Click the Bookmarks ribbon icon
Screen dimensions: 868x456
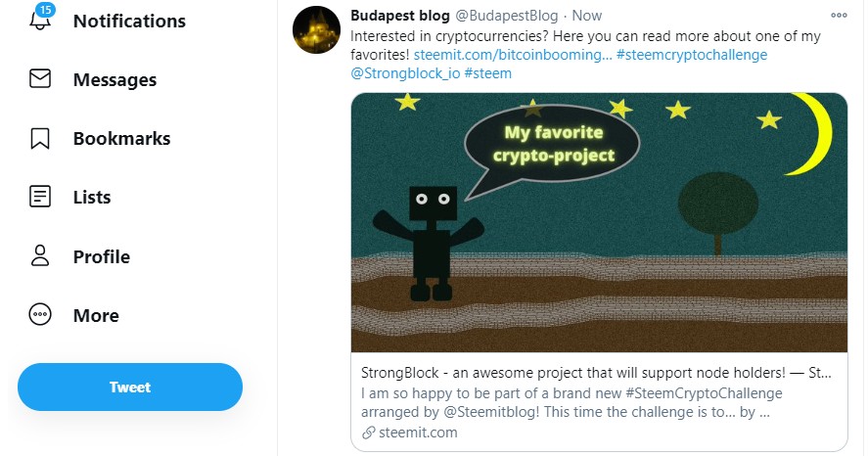[x=40, y=139]
